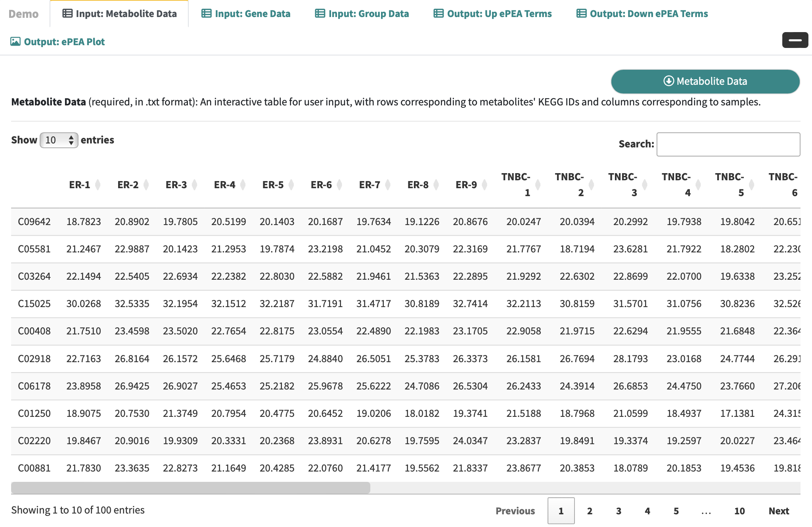Download Metabolite Data button
This screenshot has width=812, height=527.
(x=705, y=81)
